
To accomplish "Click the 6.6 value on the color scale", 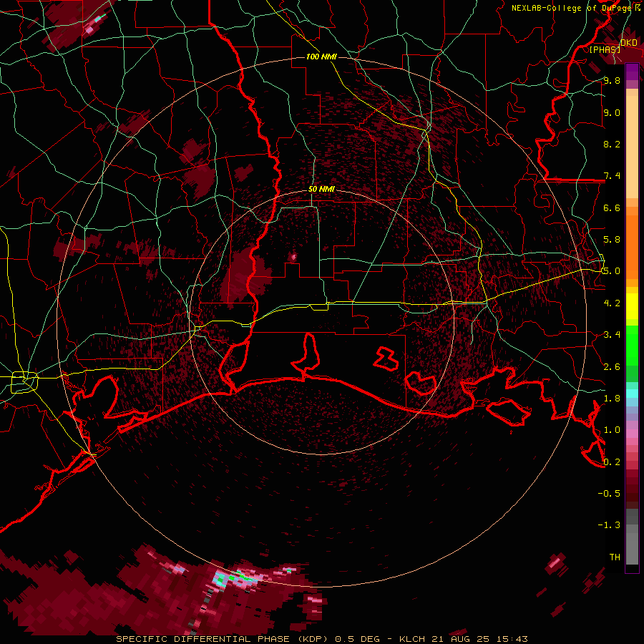I will (612, 208).
